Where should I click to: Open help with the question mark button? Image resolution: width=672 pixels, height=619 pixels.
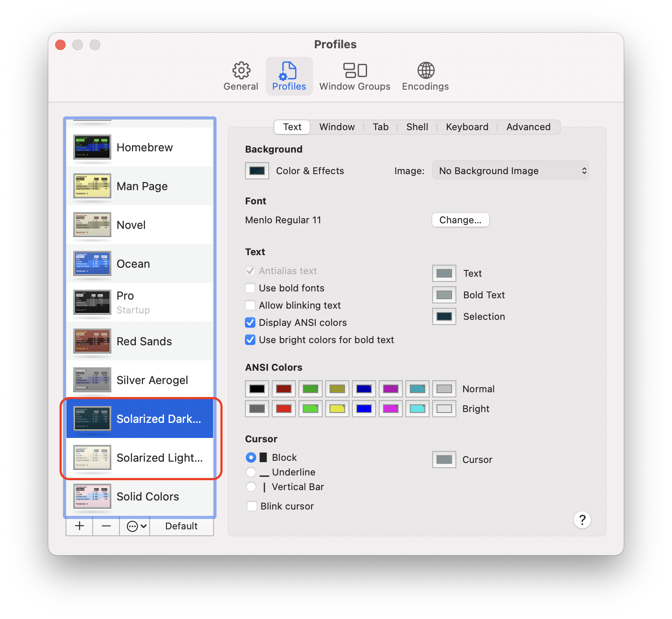[582, 520]
